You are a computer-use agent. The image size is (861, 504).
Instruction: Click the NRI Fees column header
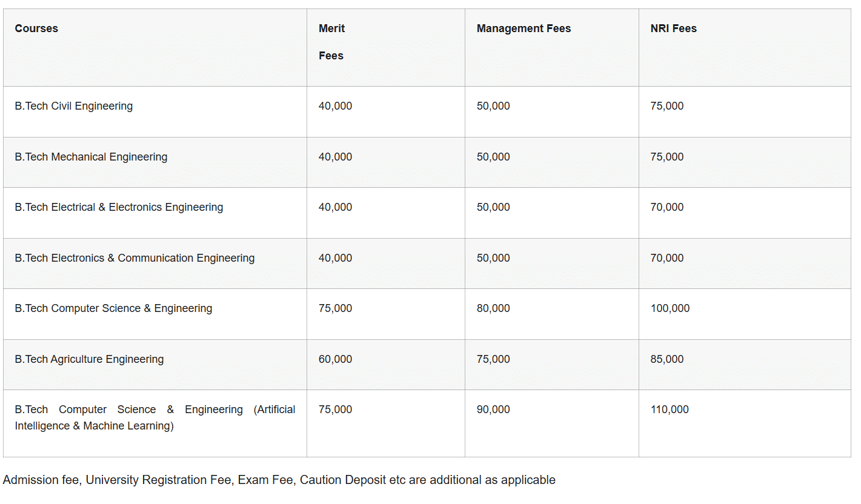(673, 28)
